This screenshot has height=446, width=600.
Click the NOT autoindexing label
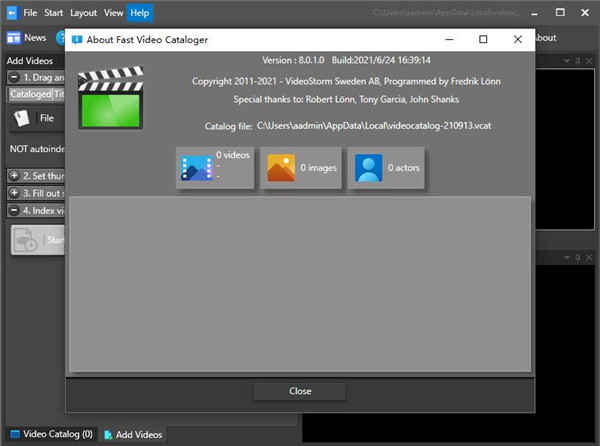pyautogui.click(x=37, y=149)
